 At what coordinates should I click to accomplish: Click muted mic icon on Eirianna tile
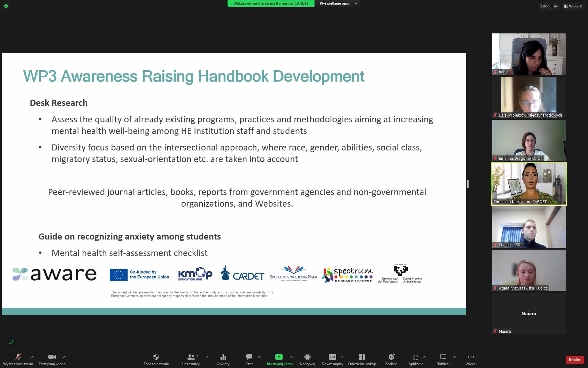tap(495, 158)
